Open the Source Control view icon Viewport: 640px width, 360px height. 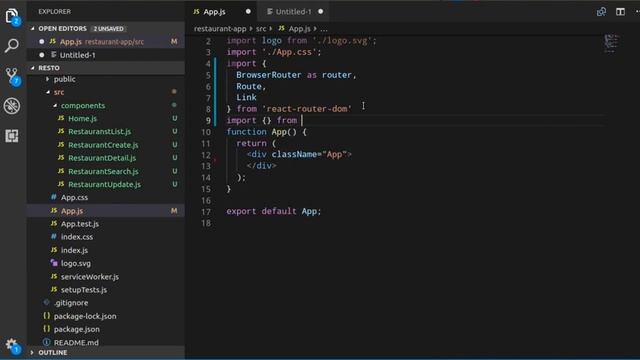coord(12,76)
